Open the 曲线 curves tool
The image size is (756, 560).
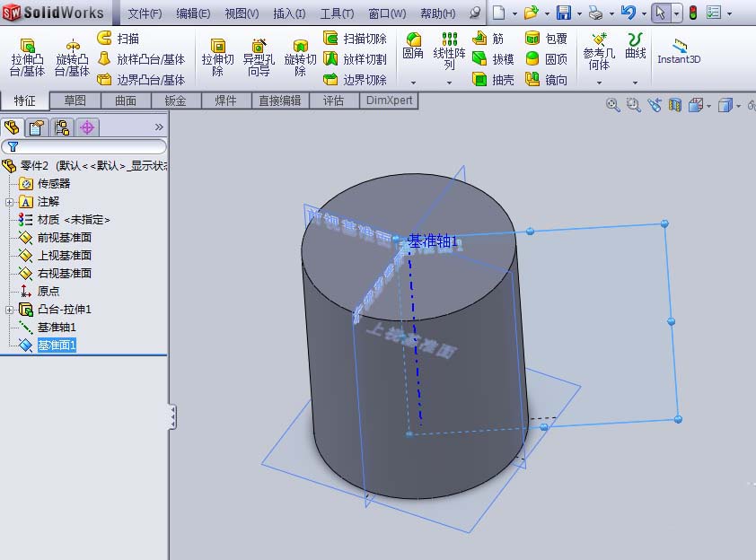click(636, 46)
